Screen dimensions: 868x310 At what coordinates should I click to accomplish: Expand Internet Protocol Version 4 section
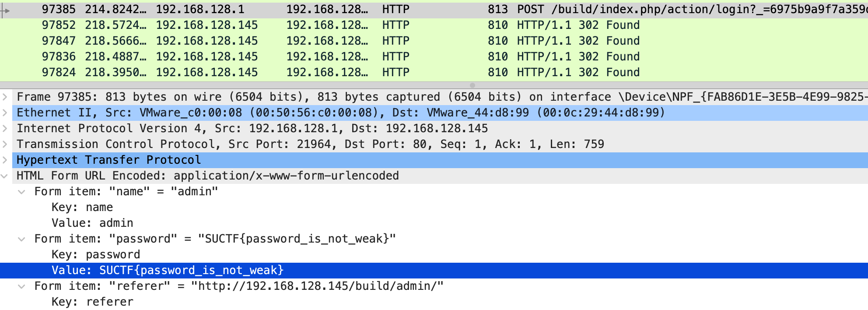coord(5,128)
